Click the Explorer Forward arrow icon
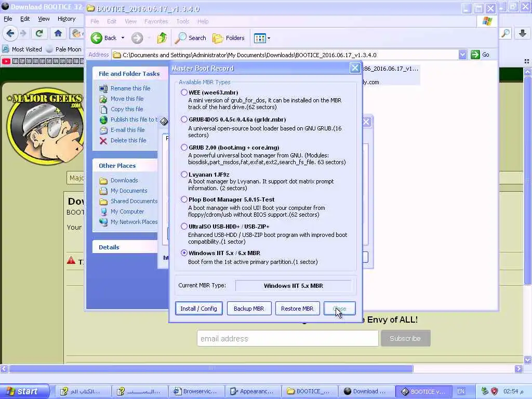 (x=137, y=38)
